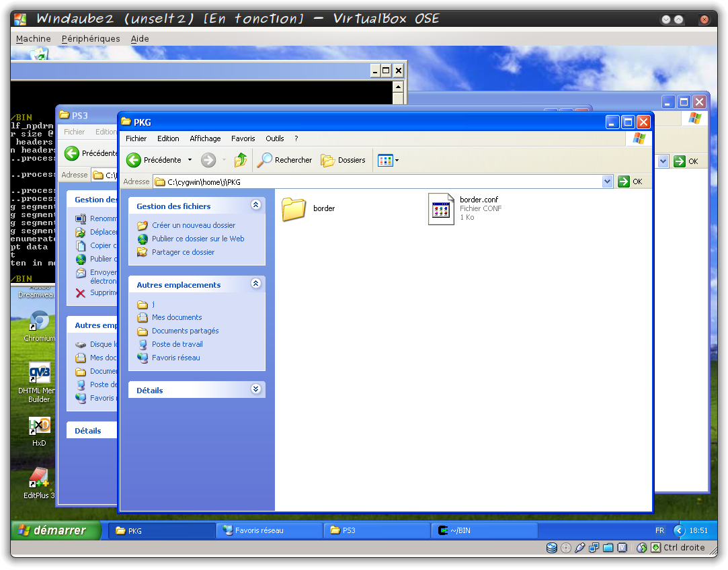Open the Rechercher search tool
This screenshot has height=570, width=728.
point(285,160)
